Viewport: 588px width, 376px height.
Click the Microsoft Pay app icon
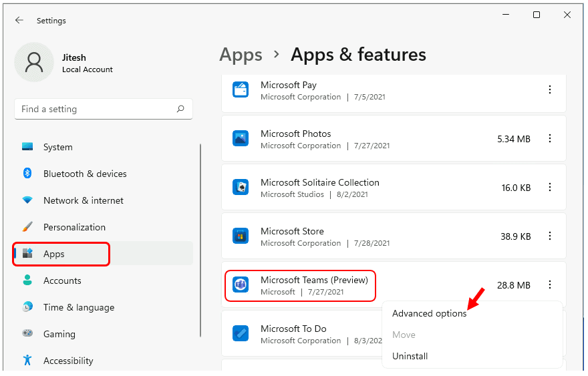pyautogui.click(x=241, y=90)
